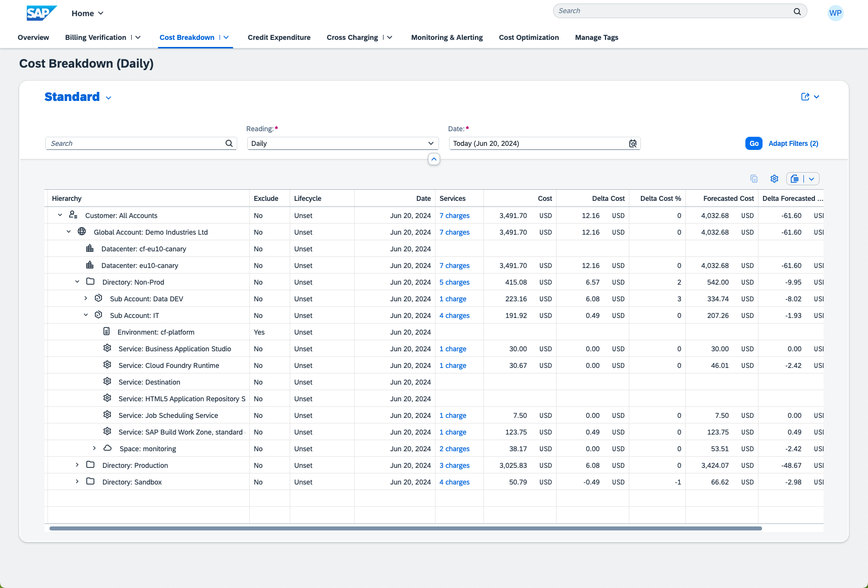Screen dimensions: 868x588
Task: Open the share icon beside Standard view
Action: (805, 97)
